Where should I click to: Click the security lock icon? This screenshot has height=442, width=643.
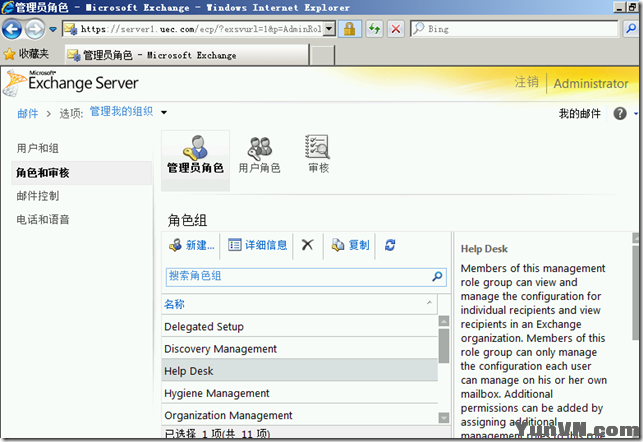349,29
